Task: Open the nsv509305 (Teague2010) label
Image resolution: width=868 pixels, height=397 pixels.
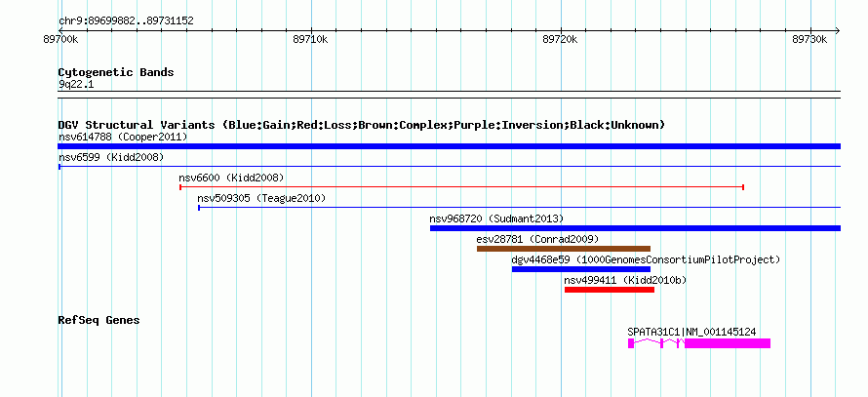Action: 261,198
